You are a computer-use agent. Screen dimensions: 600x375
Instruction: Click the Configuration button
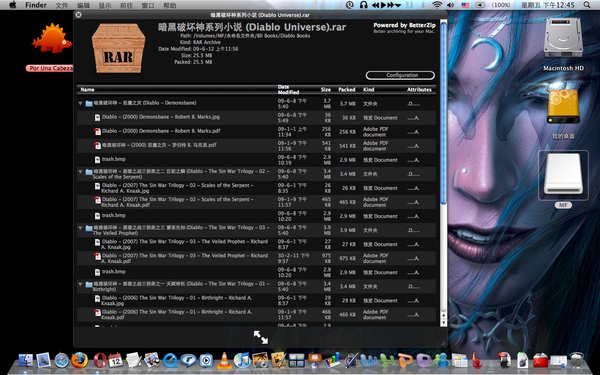400,75
